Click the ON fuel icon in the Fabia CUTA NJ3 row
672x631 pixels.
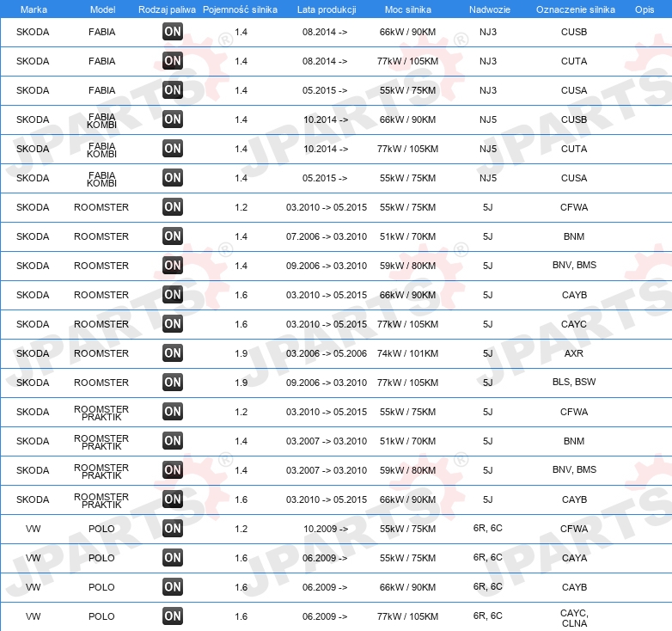tap(173, 60)
